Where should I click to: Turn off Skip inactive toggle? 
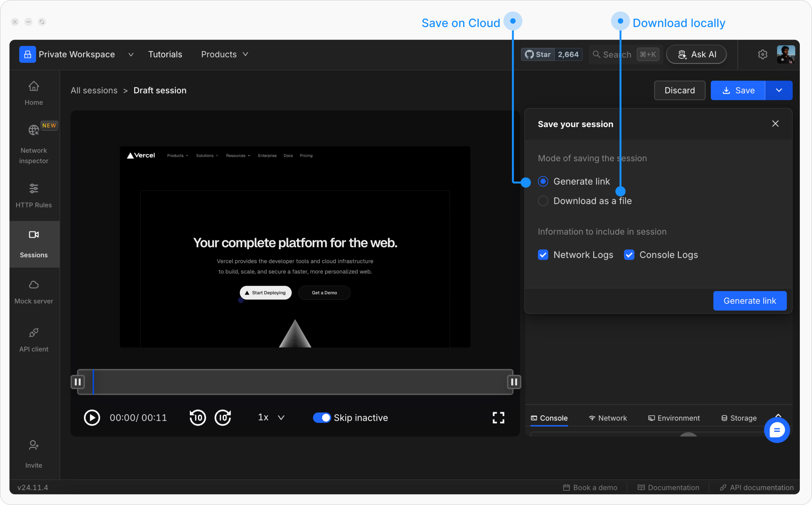coord(321,417)
